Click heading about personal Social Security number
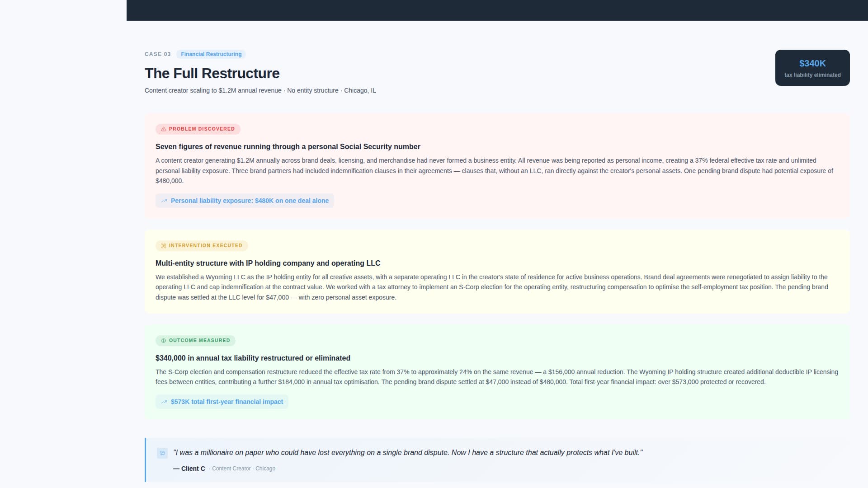The width and height of the screenshot is (868, 488). point(288,147)
